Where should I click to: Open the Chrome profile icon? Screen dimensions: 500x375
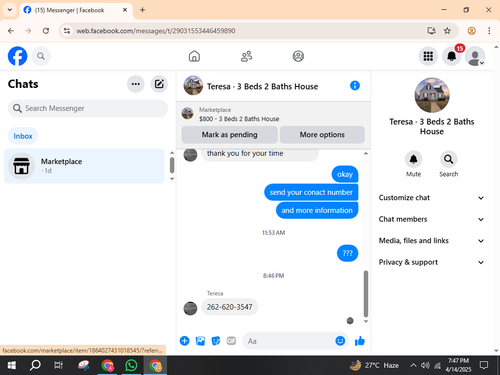tap(471, 31)
